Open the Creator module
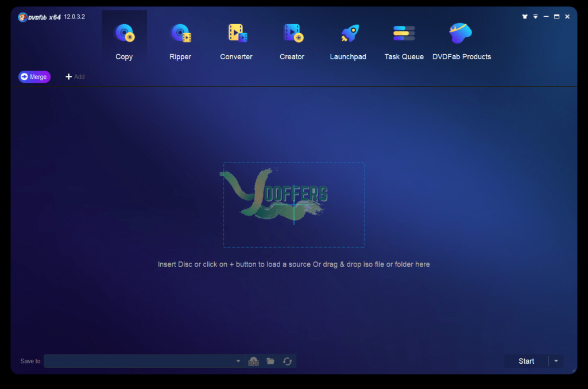The image size is (588, 389). 292,41
